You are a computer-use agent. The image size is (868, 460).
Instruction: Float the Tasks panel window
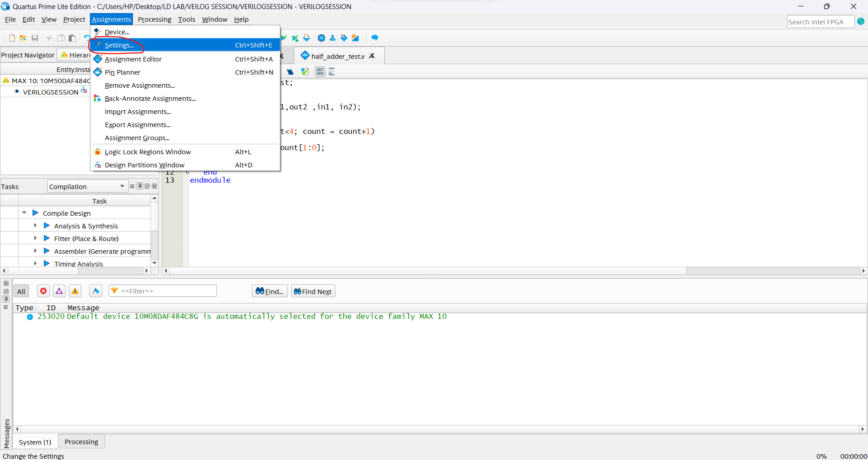point(147,186)
